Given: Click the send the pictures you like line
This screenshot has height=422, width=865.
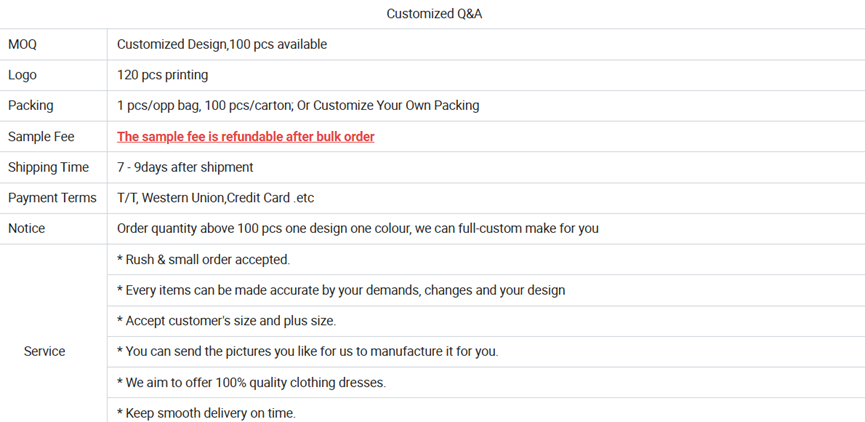Looking at the screenshot, I should [307, 351].
